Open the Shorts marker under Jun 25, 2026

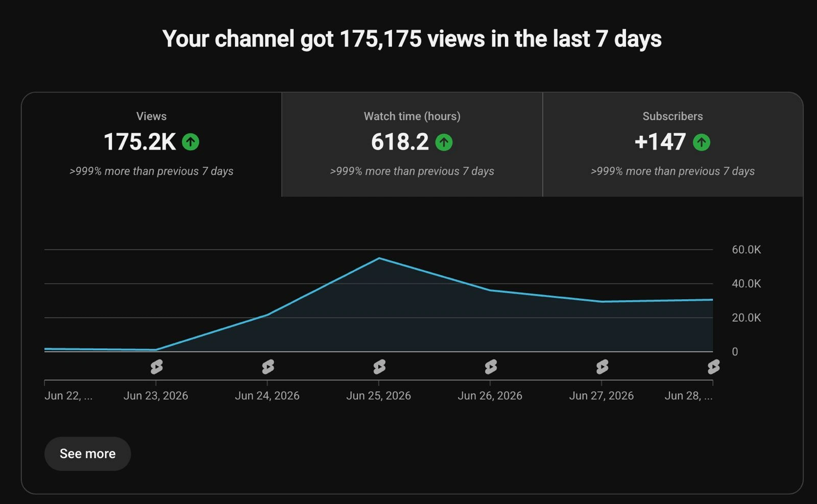pos(379,367)
